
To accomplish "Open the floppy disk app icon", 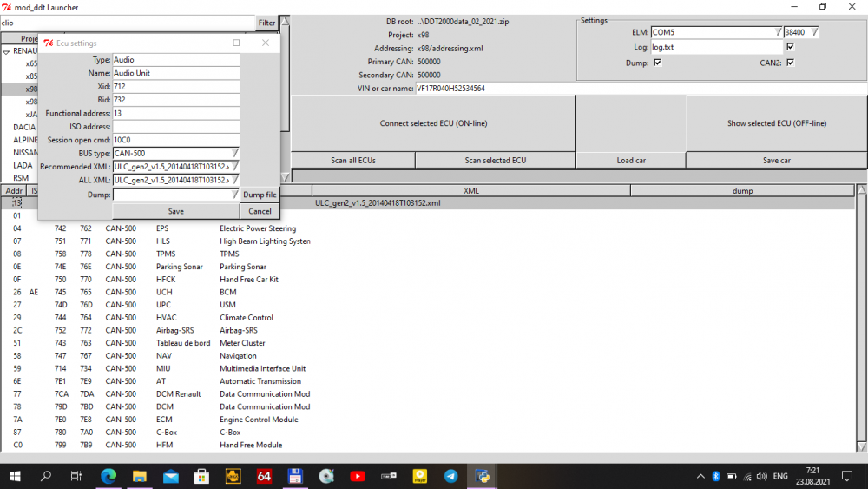I will click(x=295, y=476).
